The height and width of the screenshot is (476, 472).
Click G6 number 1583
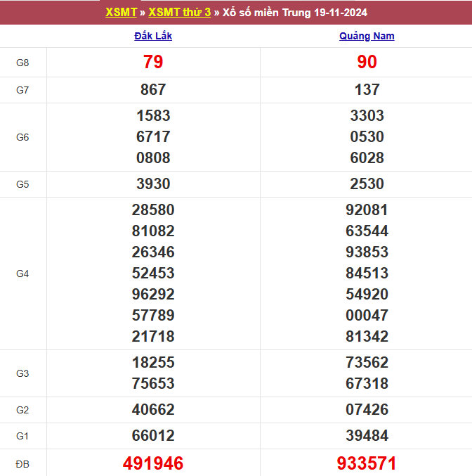coord(153,116)
